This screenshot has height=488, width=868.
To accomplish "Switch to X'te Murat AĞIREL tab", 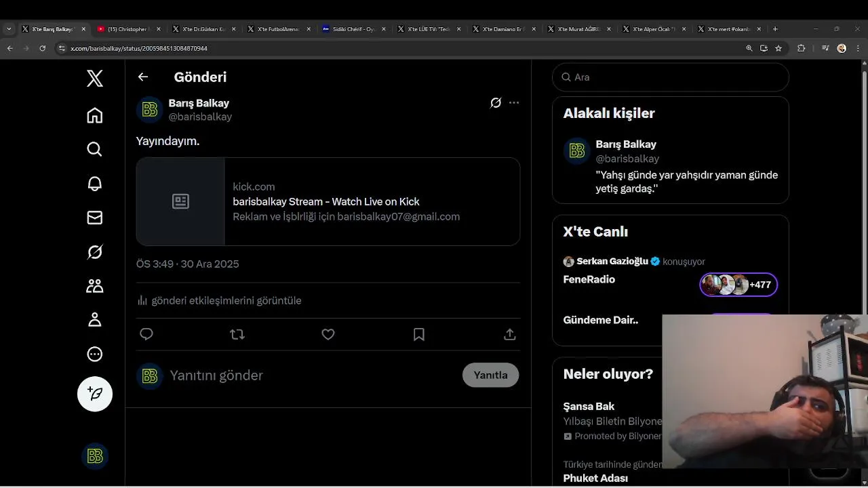I will click(x=578, y=29).
